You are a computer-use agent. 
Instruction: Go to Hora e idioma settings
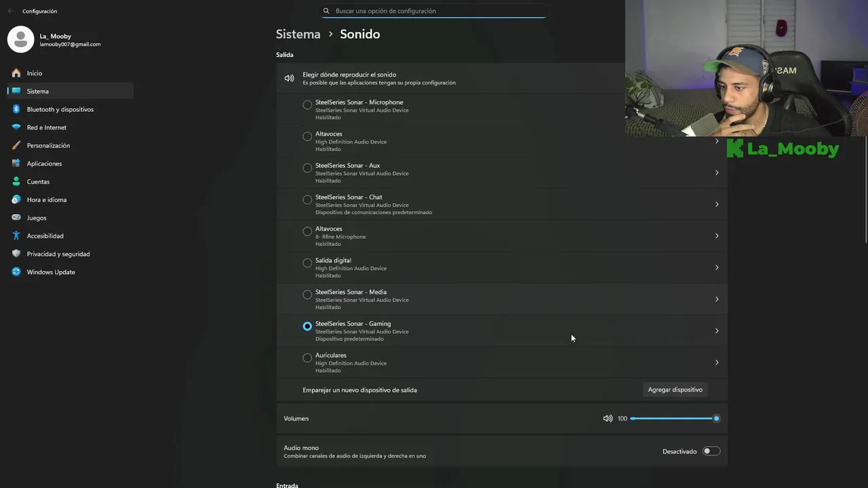pyautogui.click(x=46, y=200)
